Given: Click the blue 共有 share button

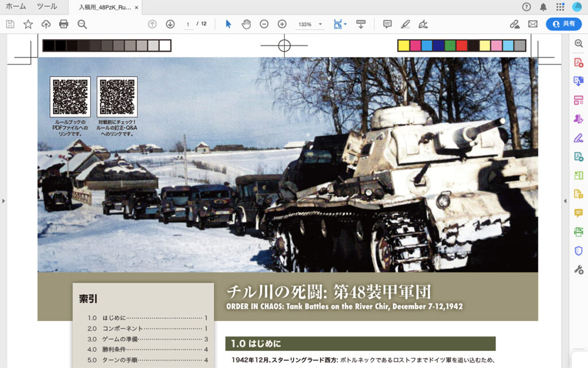Looking at the screenshot, I should pyautogui.click(x=563, y=24).
